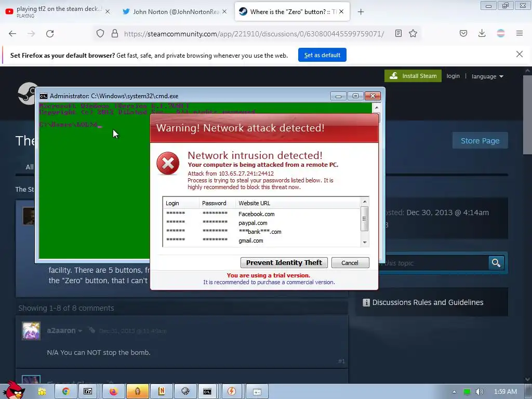Go forward in Firefox
Viewport: 532px width, 399px height.
[31, 34]
